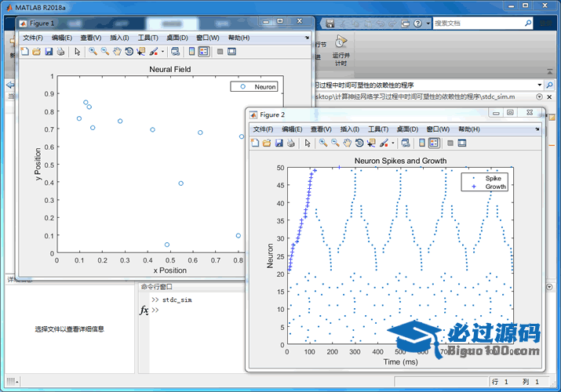
Task: Activate Zoom In tool in Figure 1
Action: click(x=93, y=52)
